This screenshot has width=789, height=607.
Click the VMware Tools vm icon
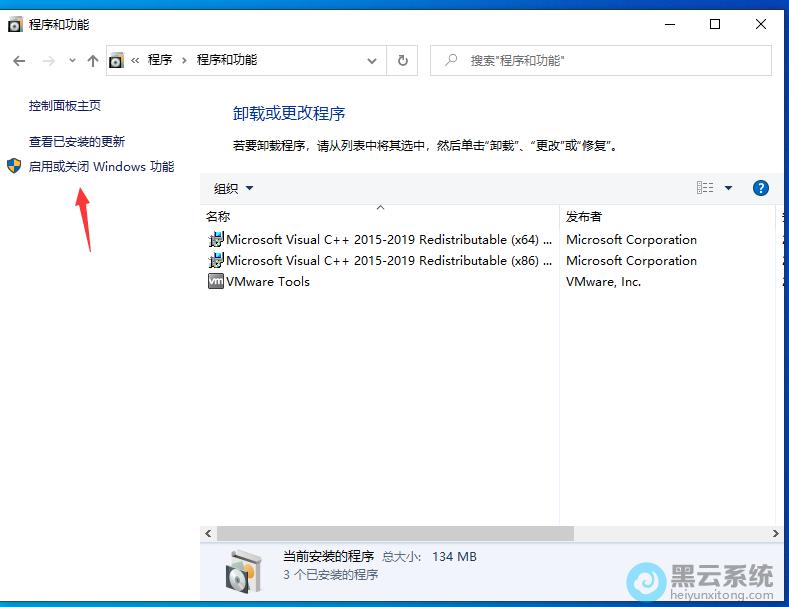(x=216, y=281)
